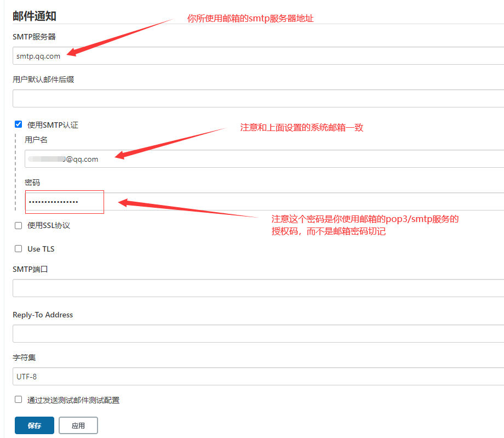Click the 字符集 label text
The image size is (504, 438).
click(x=24, y=357)
